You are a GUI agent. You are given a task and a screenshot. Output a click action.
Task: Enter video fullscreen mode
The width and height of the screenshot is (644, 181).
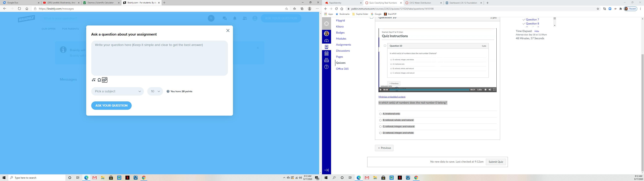(x=494, y=90)
